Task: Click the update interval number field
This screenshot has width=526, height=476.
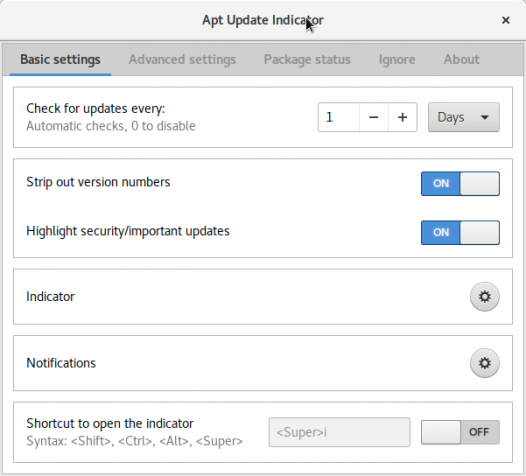Action: [338, 117]
